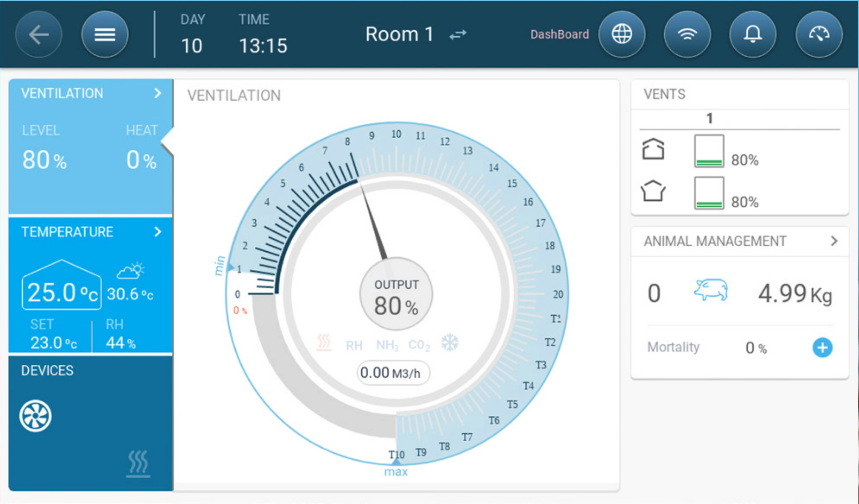Viewport: 859px width, 504px height.
Task: Click the second vent 80% level bar
Action: pos(709,193)
